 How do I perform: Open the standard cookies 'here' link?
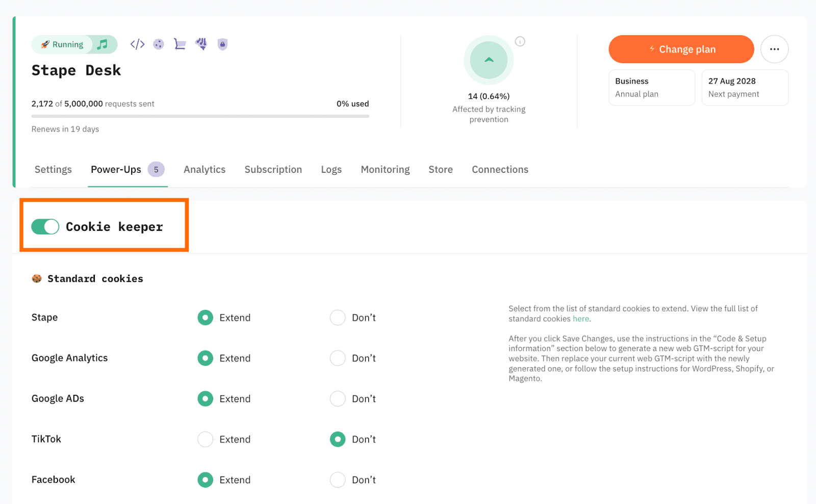pos(580,319)
